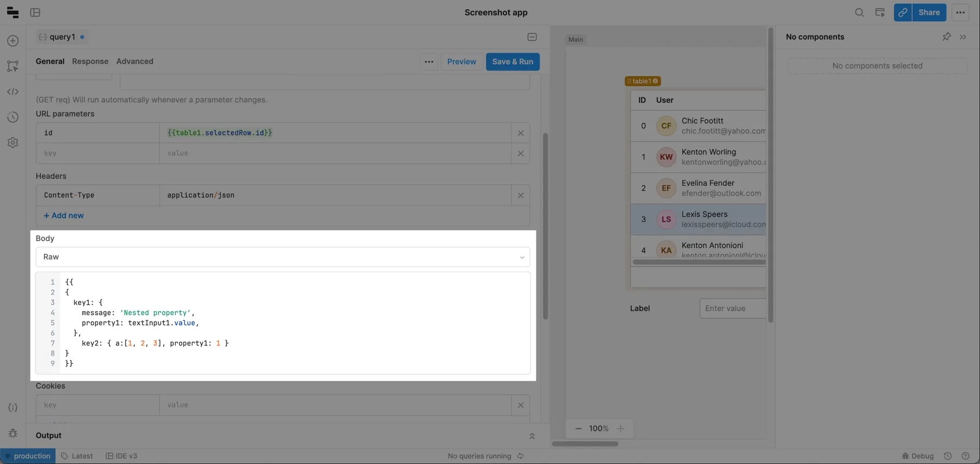980x464 pixels.
Task: Click the Content-Type header key field
Action: click(x=98, y=195)
